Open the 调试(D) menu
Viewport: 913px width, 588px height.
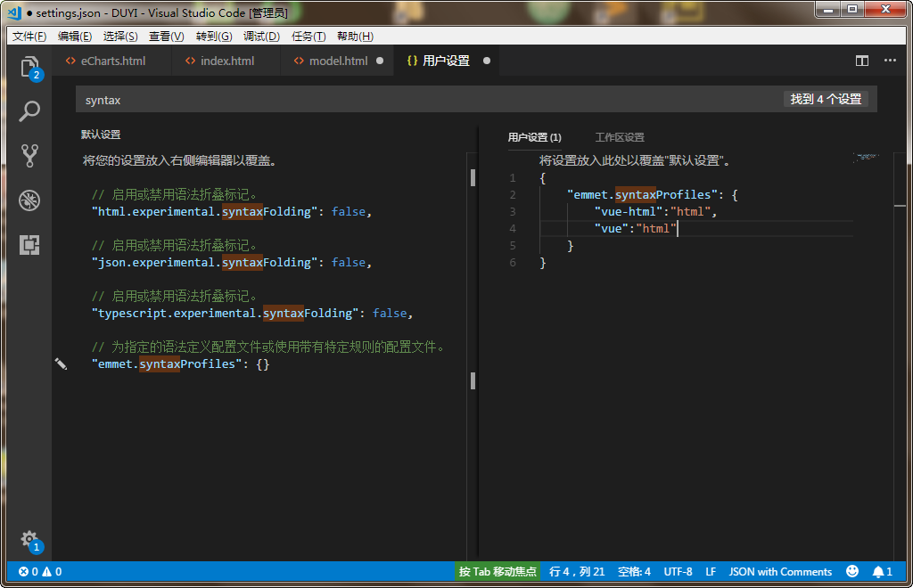261,36
